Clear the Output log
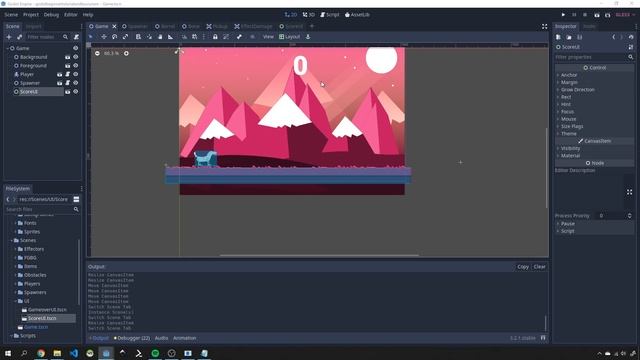640x360 pixels. click(540, 267)
